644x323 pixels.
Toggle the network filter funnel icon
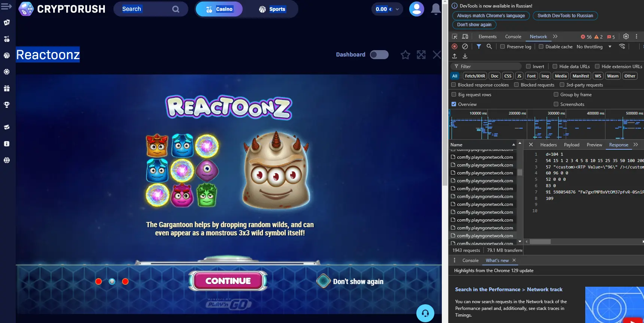(x=479, y=46)
